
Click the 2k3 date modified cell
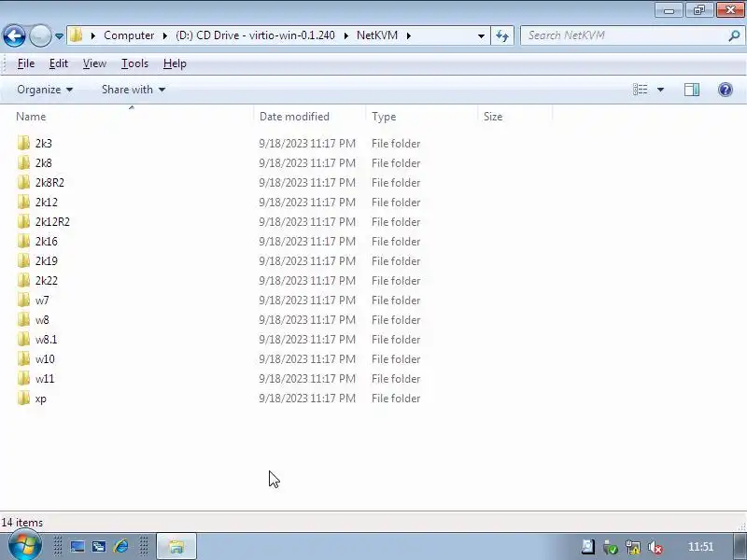point(307,144)
